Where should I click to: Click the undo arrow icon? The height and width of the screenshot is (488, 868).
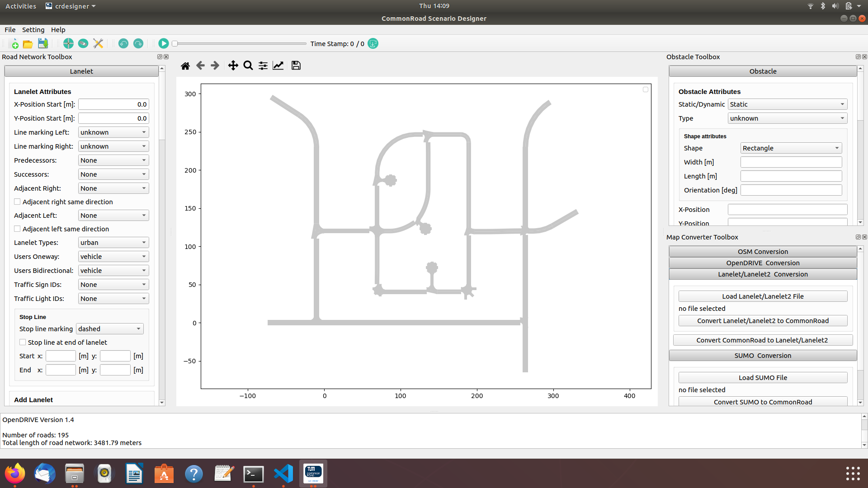(x=123, y=44)
